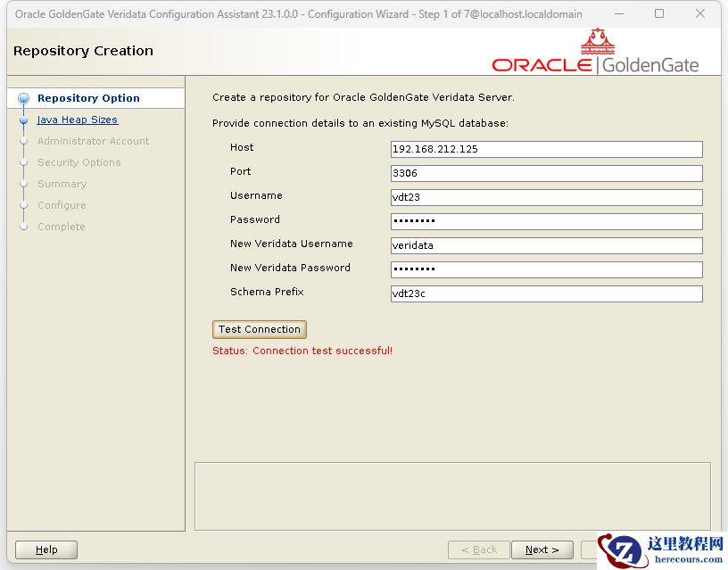
Task: Click the Java Heap Sizes step bullet
Action: tap(24, 120)
